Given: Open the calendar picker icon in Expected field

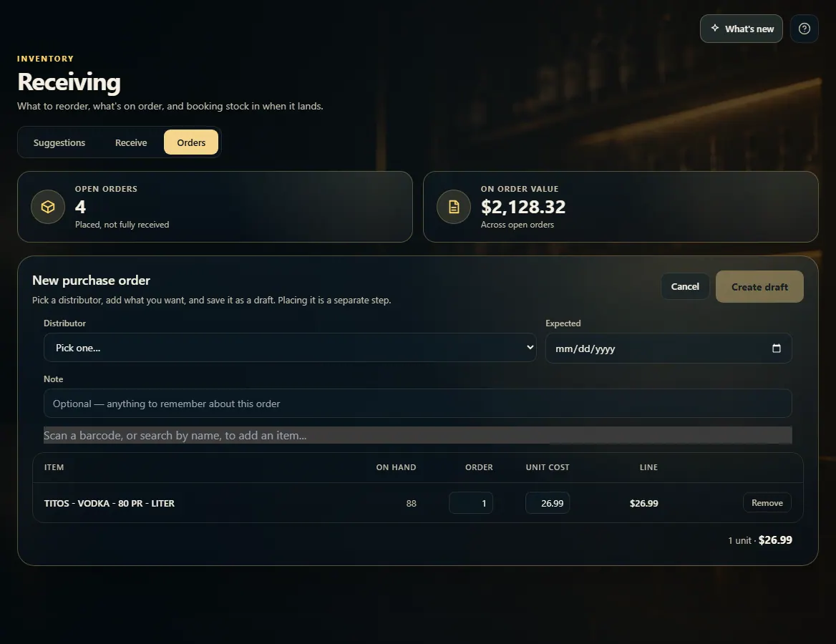Looking at the screenshot, I should point(777,348).
